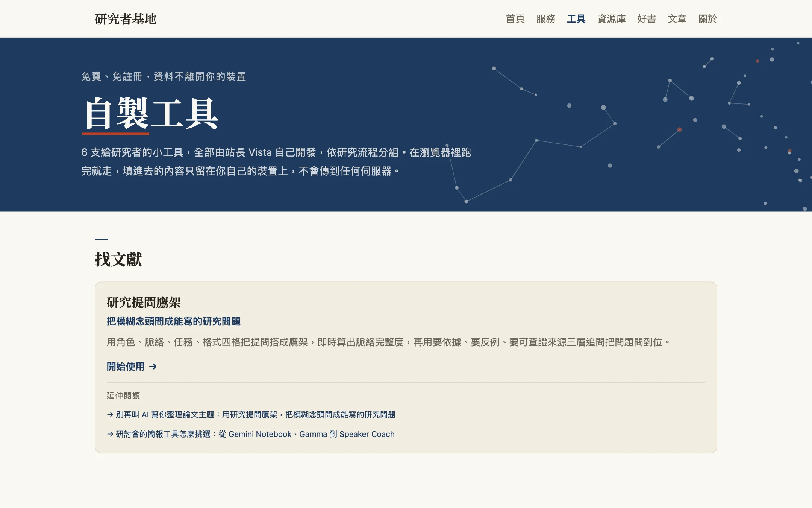This screenshot has height=508, width=812.
Task: Click the 找文獻 section heading
Action: coord(118,259)
